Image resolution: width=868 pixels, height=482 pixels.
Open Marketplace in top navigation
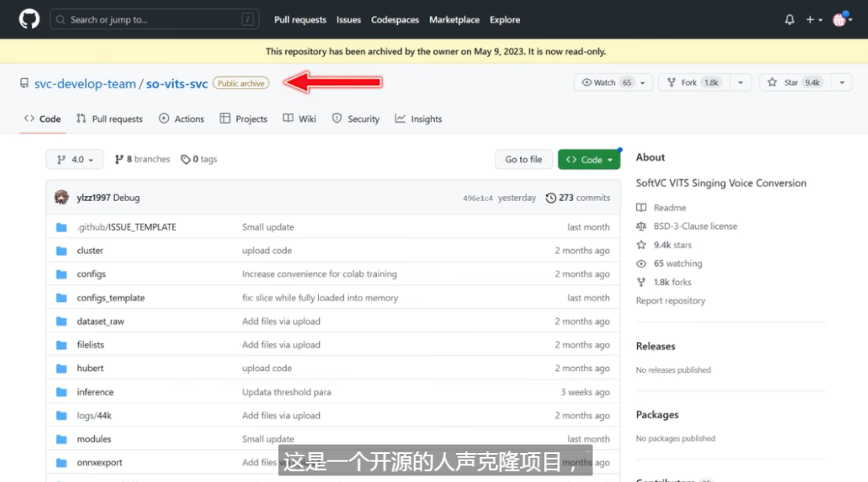coord(454,19)
